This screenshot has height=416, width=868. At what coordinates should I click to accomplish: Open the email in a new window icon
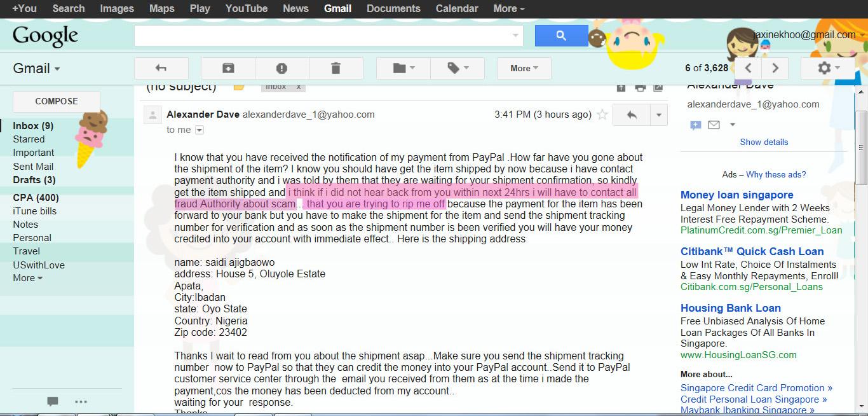pyautogui.click(x=658, y=87)
